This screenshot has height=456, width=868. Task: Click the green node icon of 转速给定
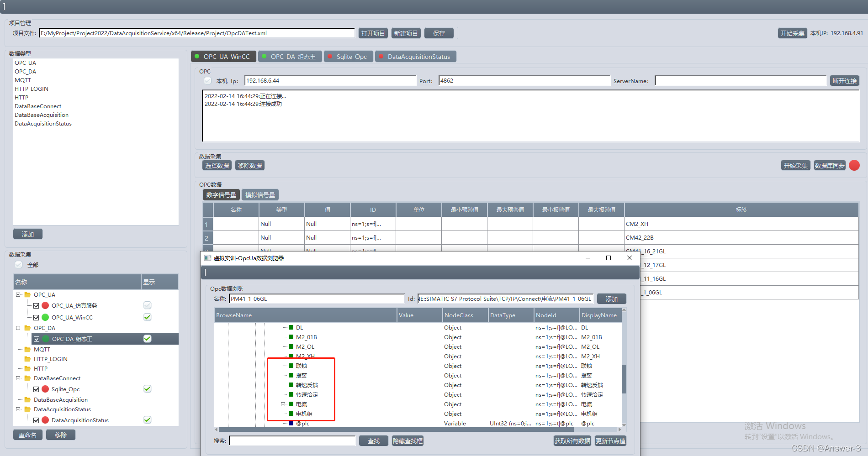click(291, 394)
